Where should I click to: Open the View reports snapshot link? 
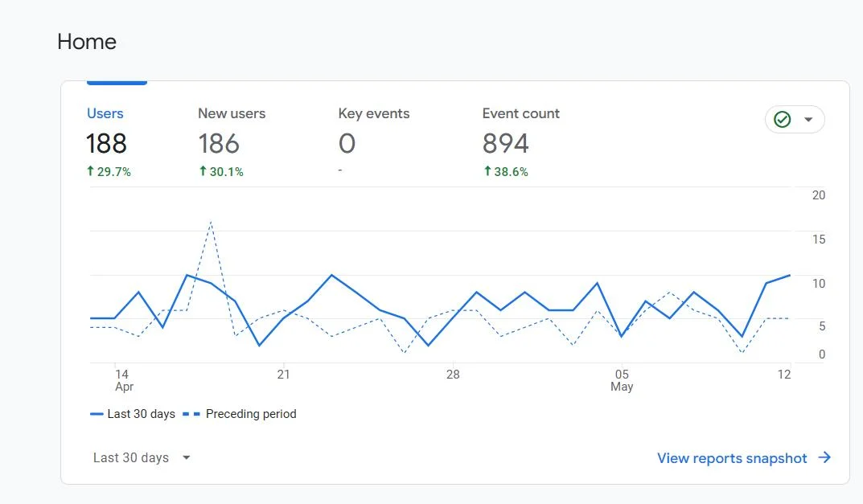tap(732, 458)
